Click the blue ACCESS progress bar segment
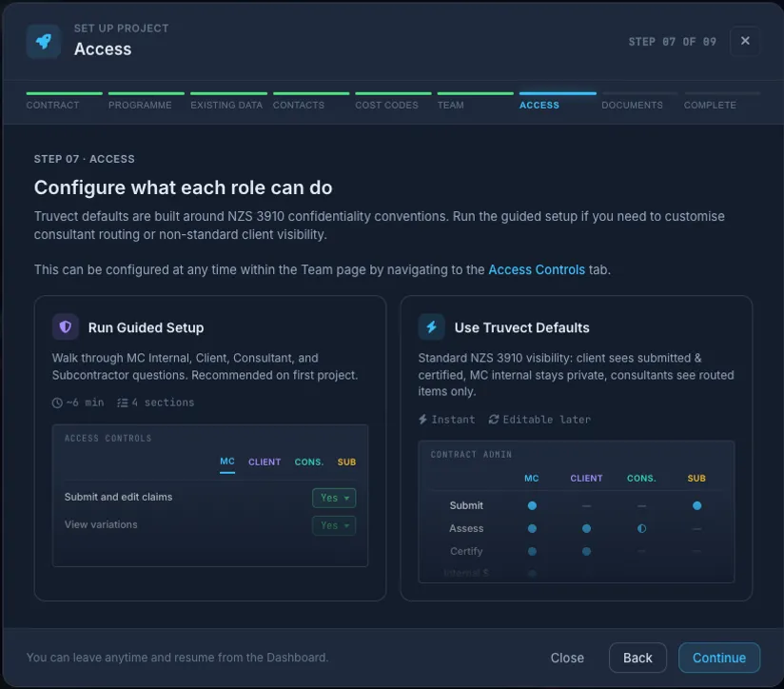This screenshot has width=784, height=689. 558,93
